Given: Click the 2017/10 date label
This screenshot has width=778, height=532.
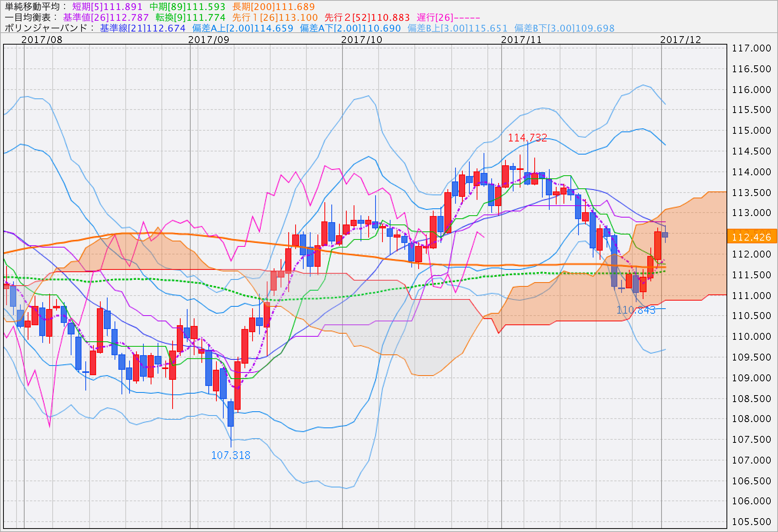Looking at the screenshot, I should coord(362,40).
